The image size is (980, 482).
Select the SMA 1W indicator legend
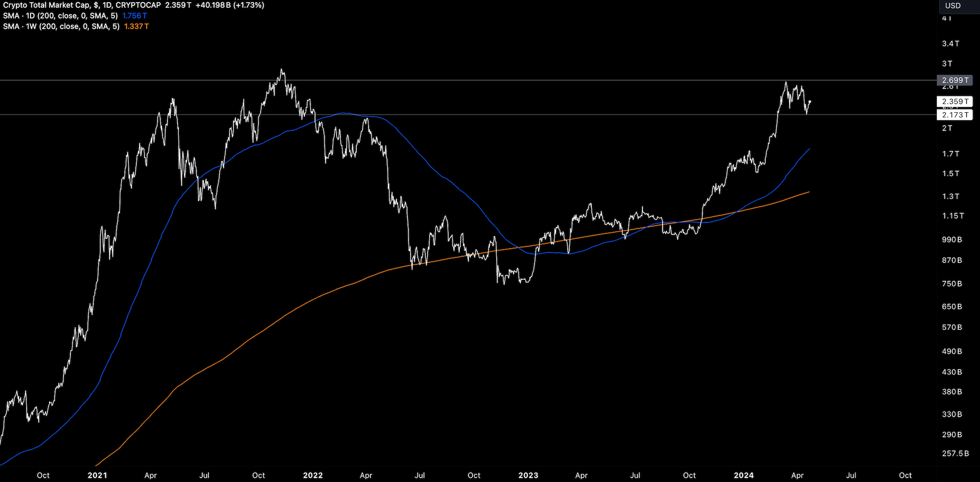[x=61, y=26]
